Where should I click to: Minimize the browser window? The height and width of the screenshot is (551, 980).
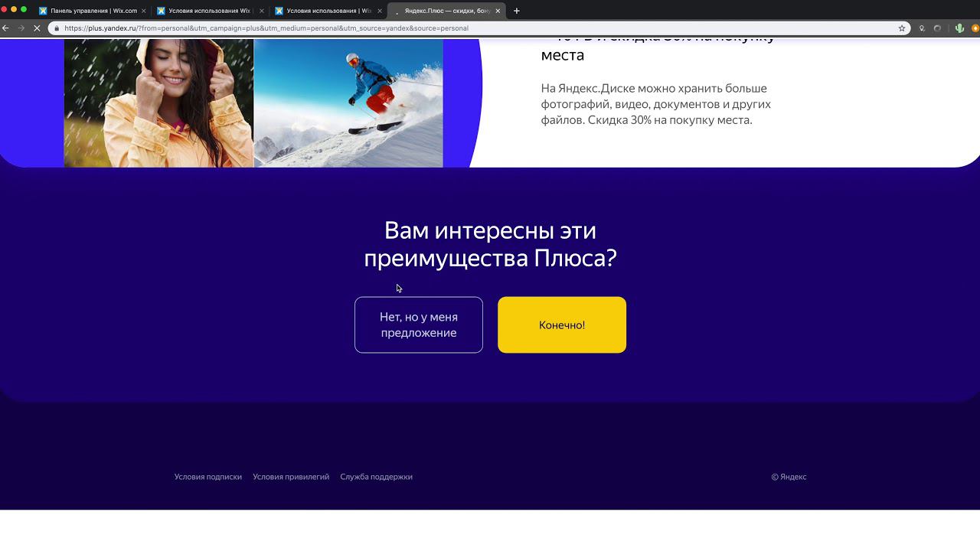tap(14, 9)
